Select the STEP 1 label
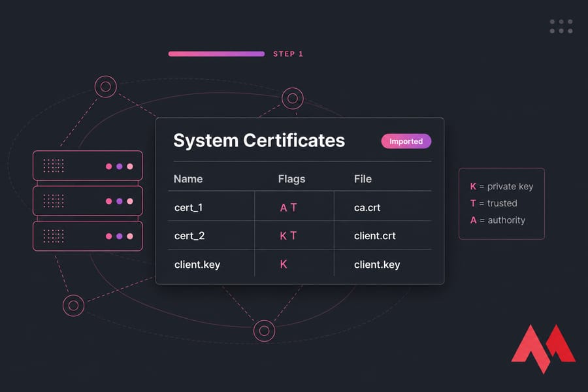 pos(288,54)
